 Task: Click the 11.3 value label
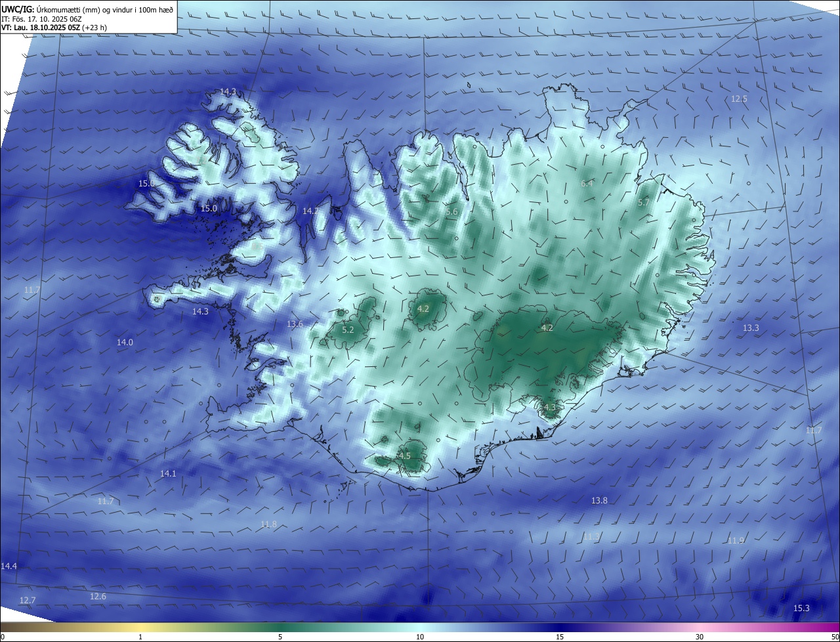591,536
